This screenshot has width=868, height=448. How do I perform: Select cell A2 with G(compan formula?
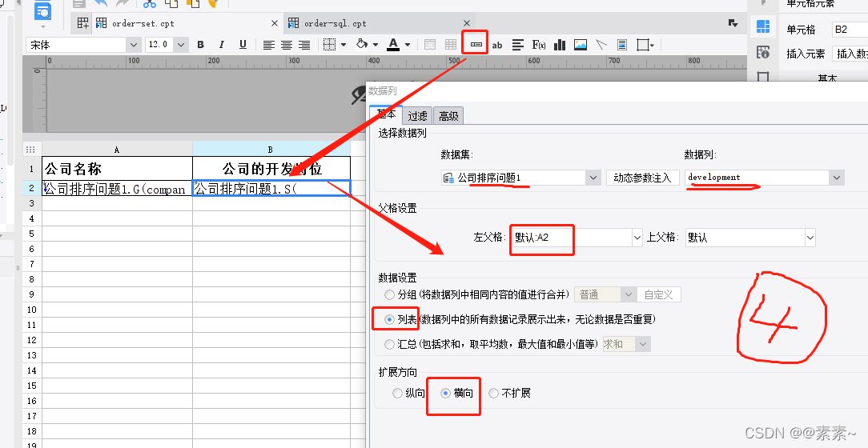click(x=118, y=188)
